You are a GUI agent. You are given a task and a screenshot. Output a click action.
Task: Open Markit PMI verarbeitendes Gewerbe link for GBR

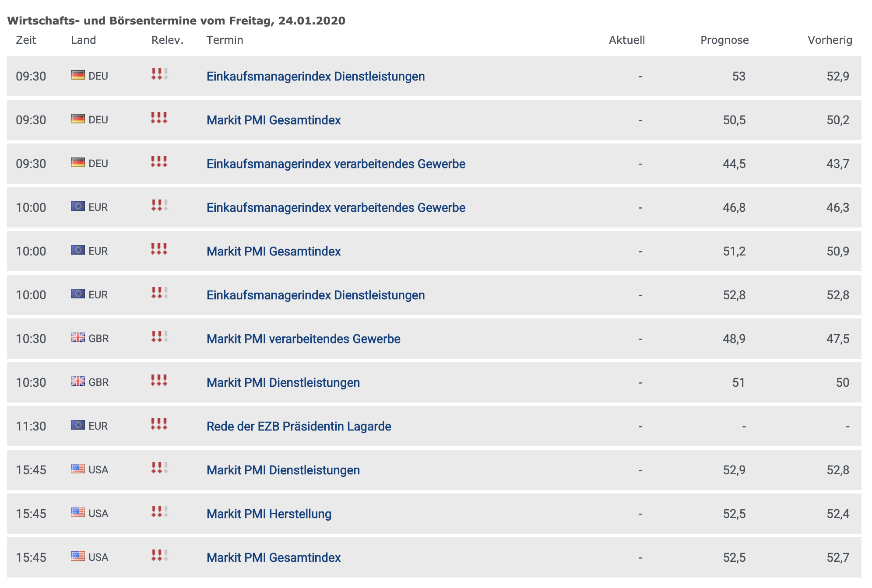pyautogui.click(x=303, y=339)
